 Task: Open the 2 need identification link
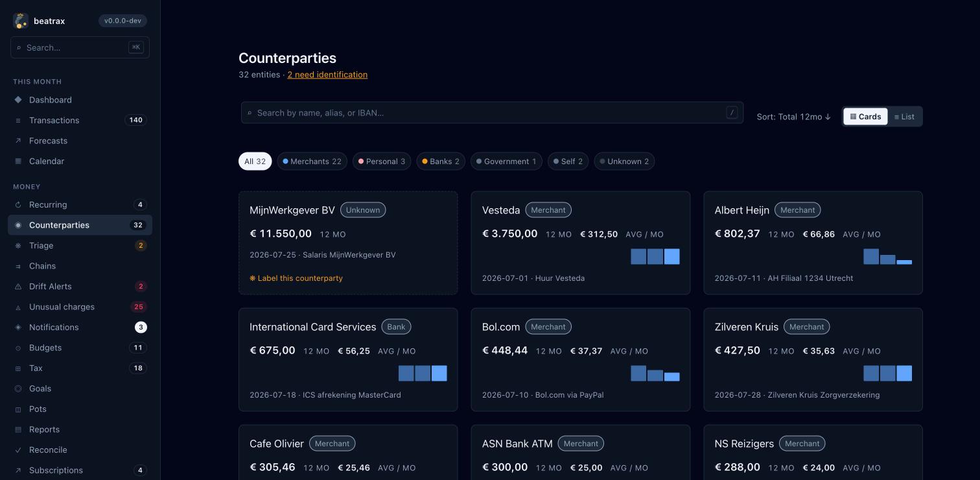[327, 75]
